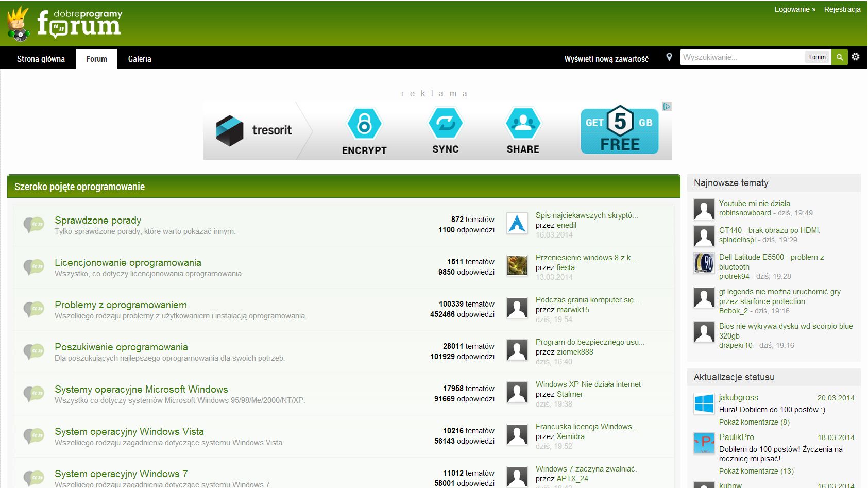Screen dimensions: 868x488
Task: Select the Forum tab
Action: coord(96,59)
